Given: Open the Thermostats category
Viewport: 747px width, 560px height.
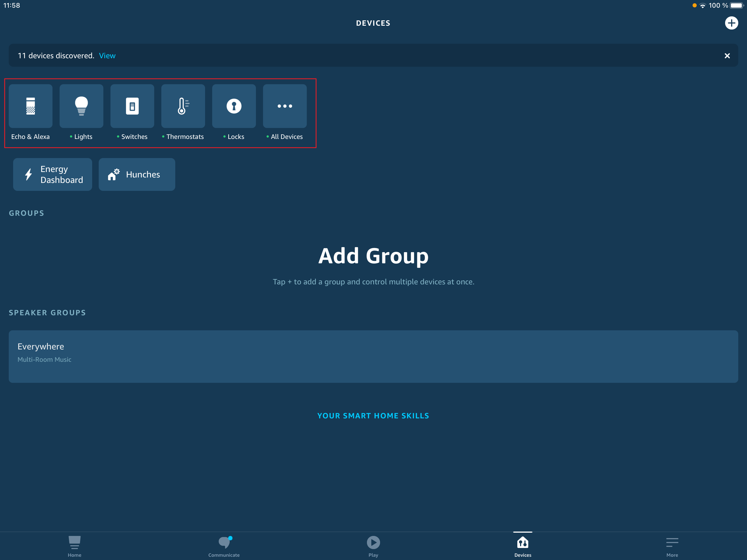Looking at the screenshot, I should (x=183, y=106).
